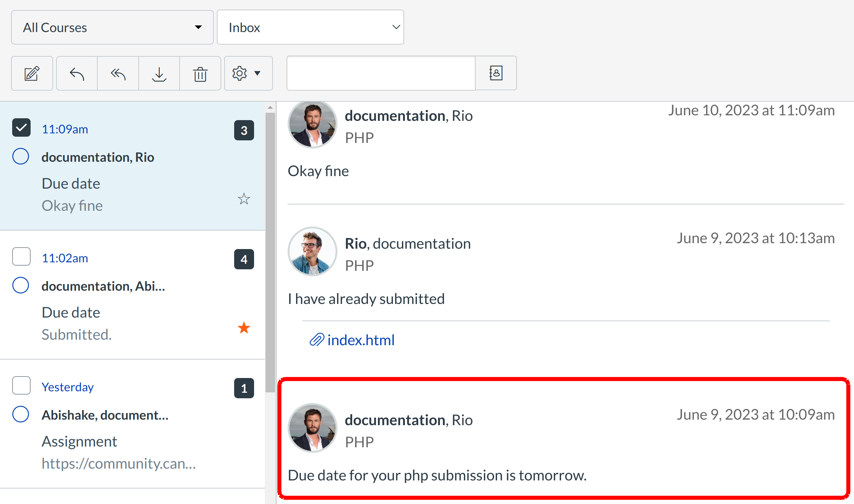
Task: Click the conversation list scrollbar
Action: click(x=270, y=251)
